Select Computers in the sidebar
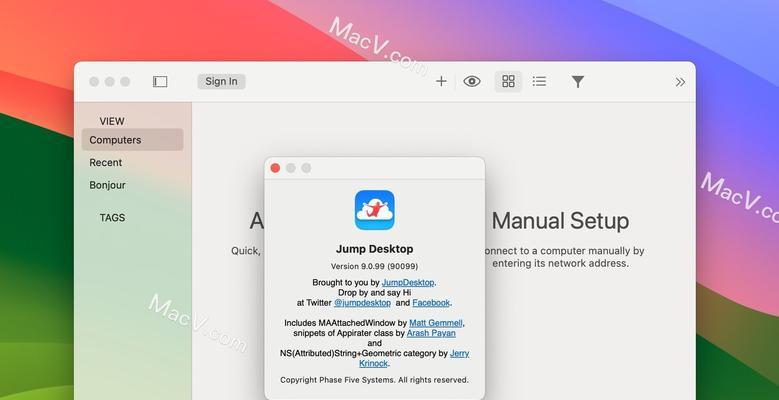The image size is (779, 400). [133, 140]
